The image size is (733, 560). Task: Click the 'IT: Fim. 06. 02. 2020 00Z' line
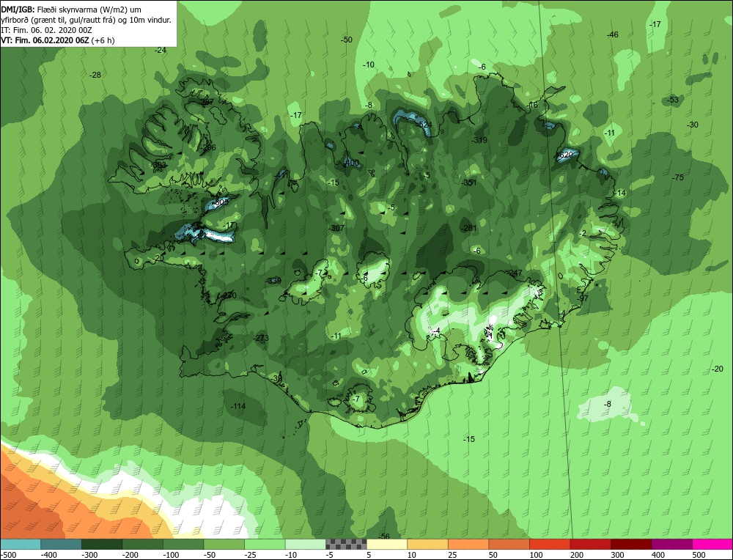(x=46, y=30)
